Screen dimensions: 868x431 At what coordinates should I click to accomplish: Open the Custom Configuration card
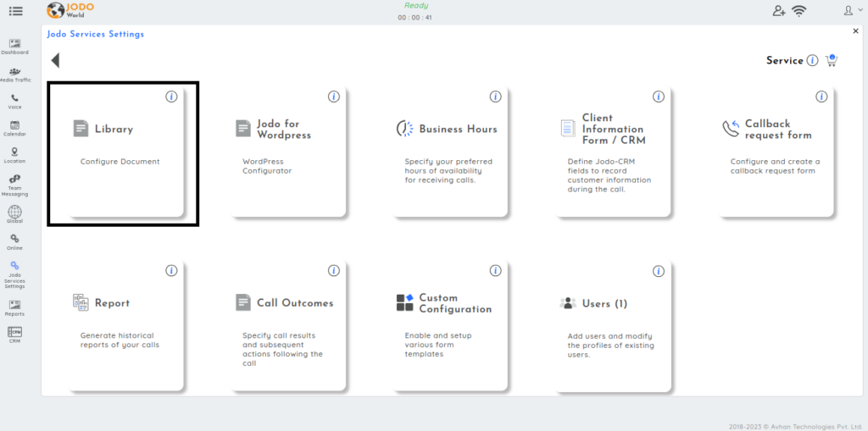[x=449, y=326]
